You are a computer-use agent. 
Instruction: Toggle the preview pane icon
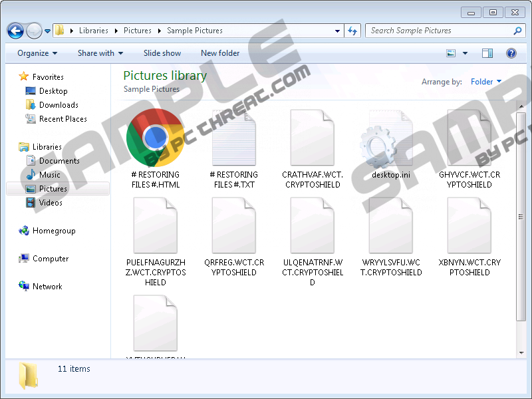(x=487, y=53)
